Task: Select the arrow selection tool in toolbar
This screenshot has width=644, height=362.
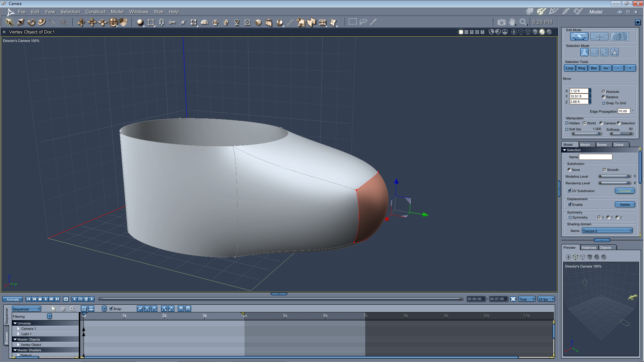Action: (x=9, y=22)
